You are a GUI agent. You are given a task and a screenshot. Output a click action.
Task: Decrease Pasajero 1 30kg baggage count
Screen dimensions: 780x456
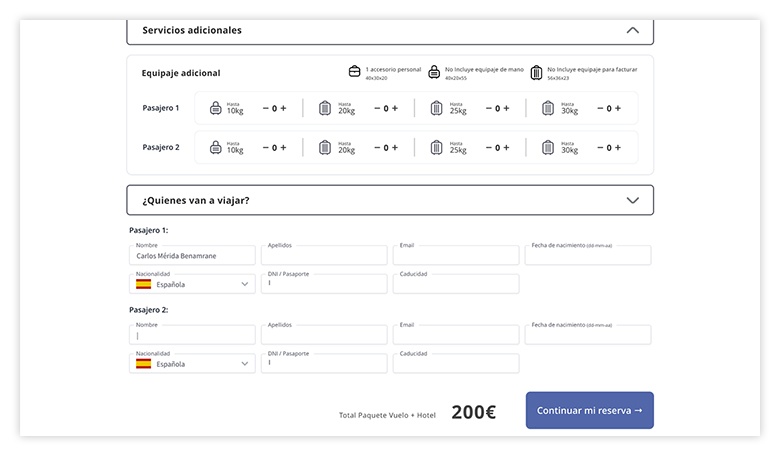(600, 108)
